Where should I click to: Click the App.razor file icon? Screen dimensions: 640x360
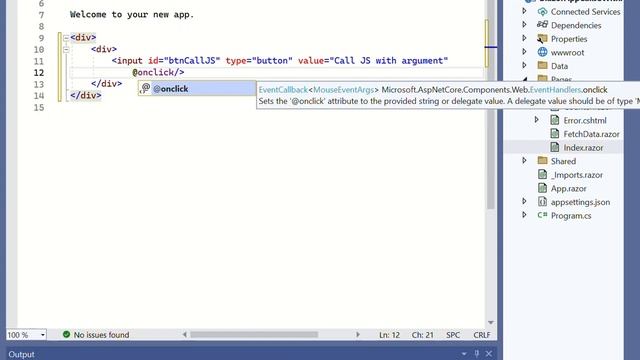point(542,188)
